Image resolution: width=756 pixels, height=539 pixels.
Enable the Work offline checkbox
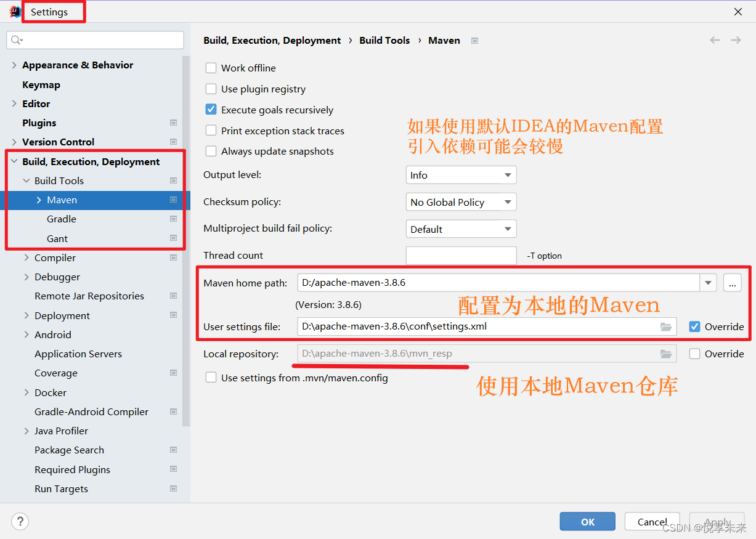[x=211, y=68]
